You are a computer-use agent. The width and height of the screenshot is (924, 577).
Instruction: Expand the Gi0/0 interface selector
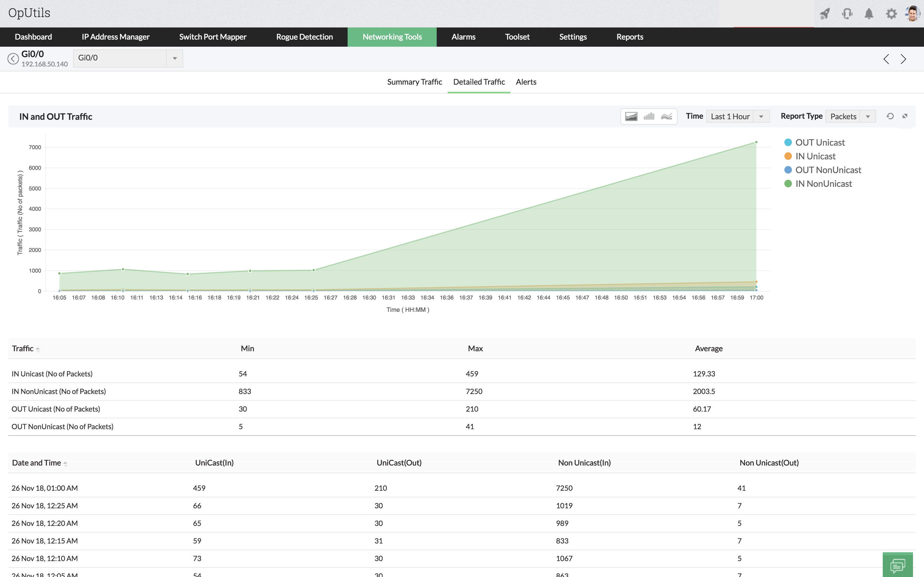175,58
